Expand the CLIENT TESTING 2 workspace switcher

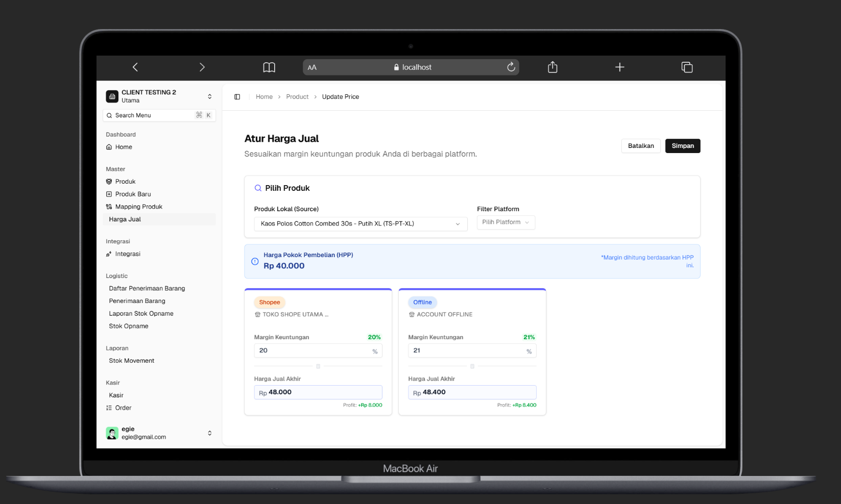pyautogui.click(x=209, y=96)
